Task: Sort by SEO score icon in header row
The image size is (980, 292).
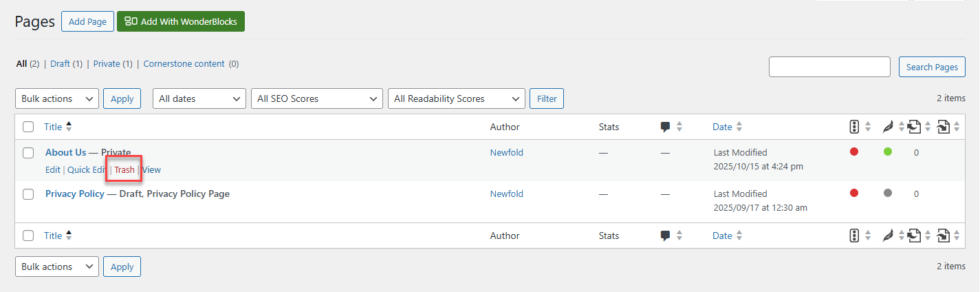Action: tap(854, 127)
